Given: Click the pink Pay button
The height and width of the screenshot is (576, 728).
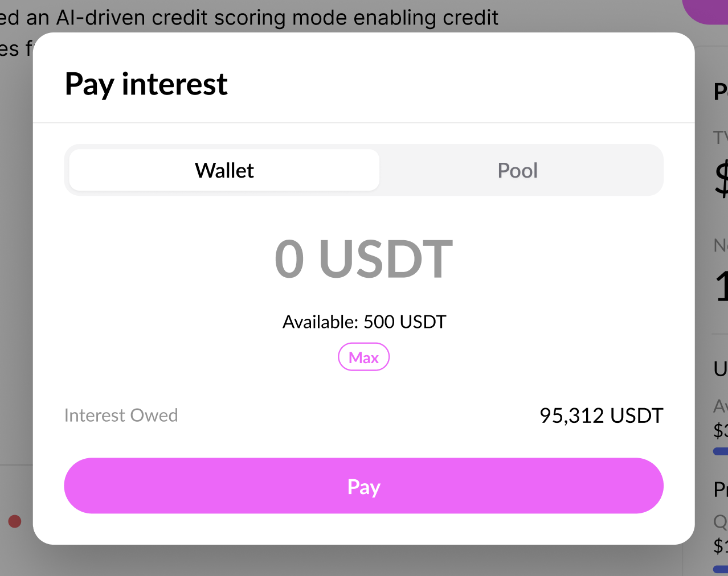Looking at the screenshot, I should click(x=363, y=486).
